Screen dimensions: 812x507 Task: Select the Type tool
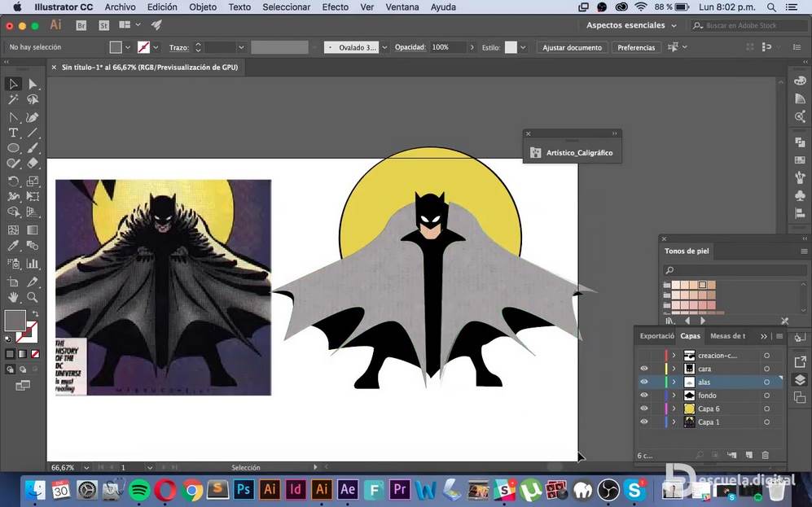click(13, 133)
